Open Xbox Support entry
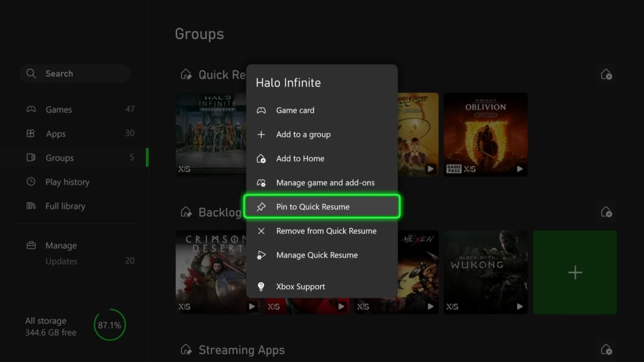 pyautogui.click(x=322, y=287)
